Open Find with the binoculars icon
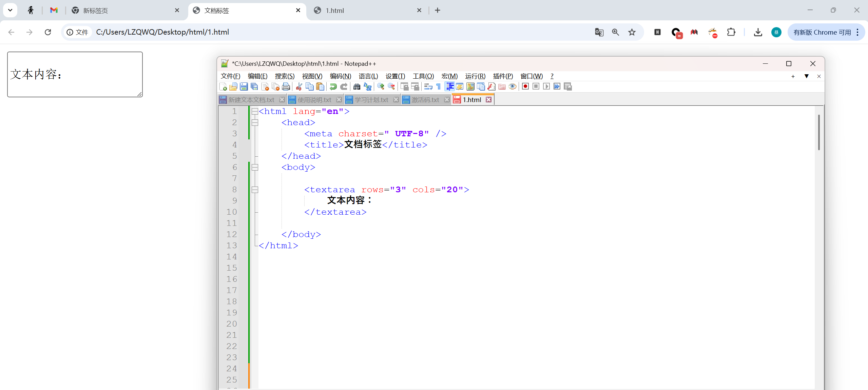868x390 pixels. coord(357,86)
